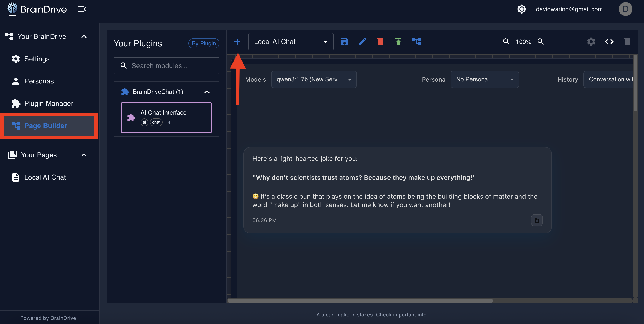Click the pencil edit icon in the toolbar
Viewport: 644px width, 324px height.
(x=362, y=42)
